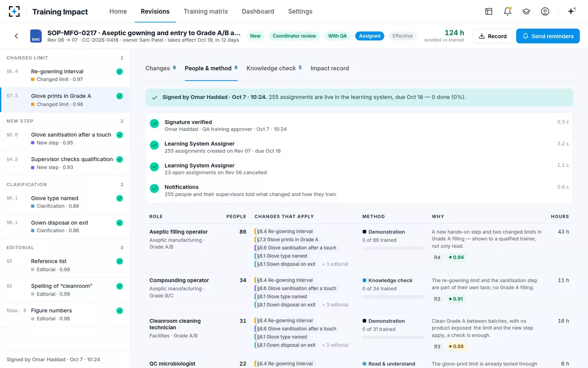Click the Send reminders button
Screen dimensions: 588x368
(x=548, y=36)
